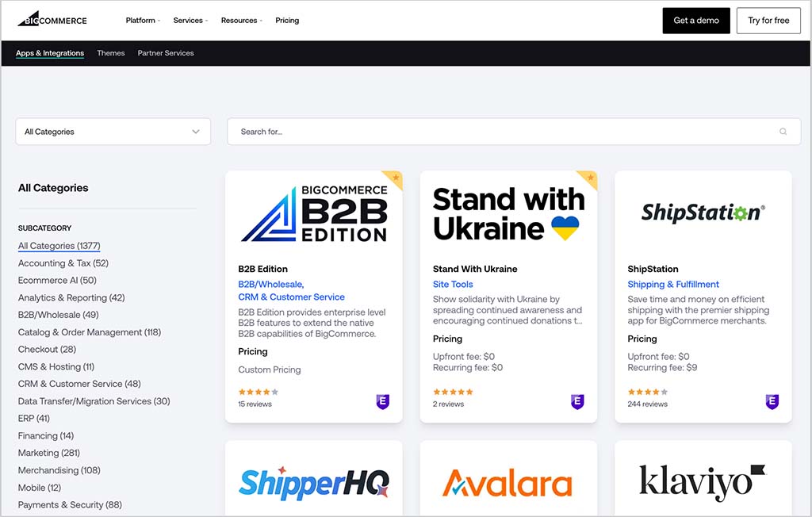Viewport: 812px width, 517px height.
Task: Click the star rating on Stand With Ukraine
Action: (453, 393)
